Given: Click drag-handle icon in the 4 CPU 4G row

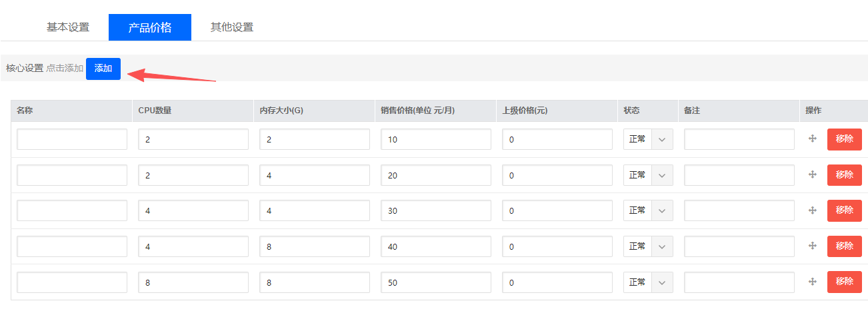Looking at the screenshot, I should (x=812, y=210).
